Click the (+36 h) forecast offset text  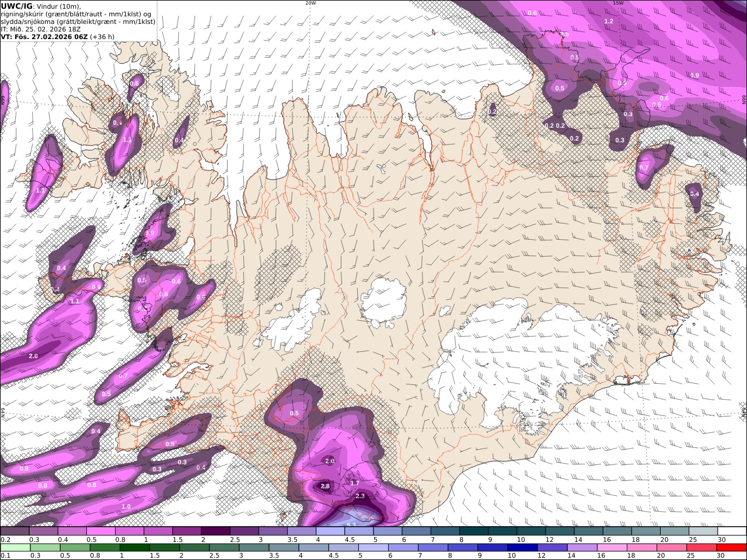(102, 36)
